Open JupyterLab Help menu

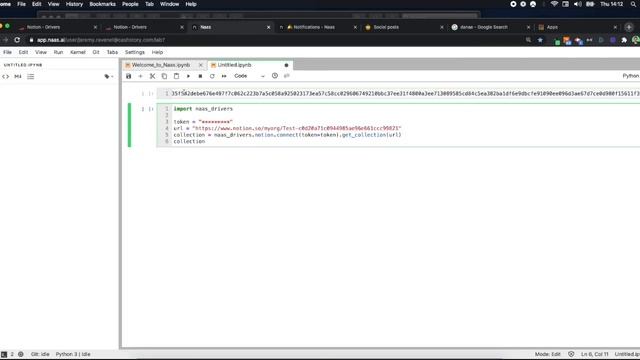[x=157, y=52]
